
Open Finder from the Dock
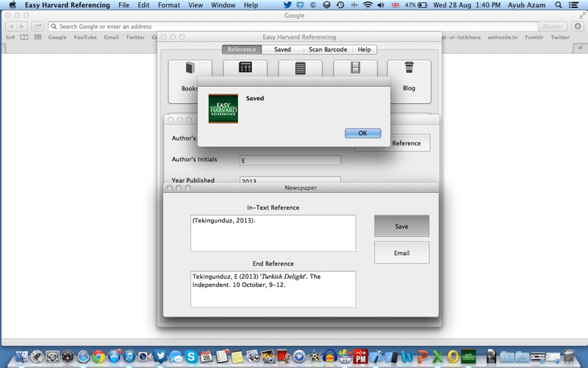coord(21,356)
